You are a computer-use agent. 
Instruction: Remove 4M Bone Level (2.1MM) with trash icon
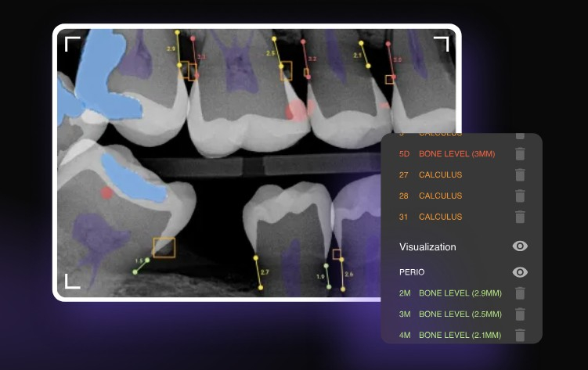(520, 336)
